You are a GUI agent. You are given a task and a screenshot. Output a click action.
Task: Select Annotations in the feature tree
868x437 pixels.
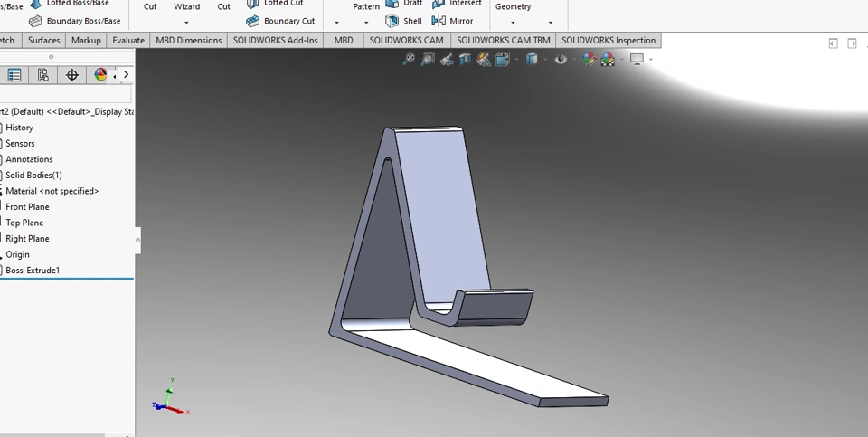click(x=29, y=159)
